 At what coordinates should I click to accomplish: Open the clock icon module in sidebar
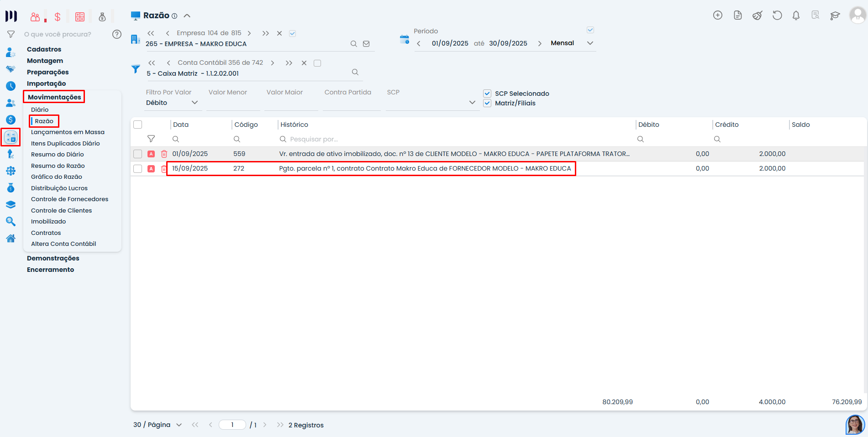tap(11, 86)
